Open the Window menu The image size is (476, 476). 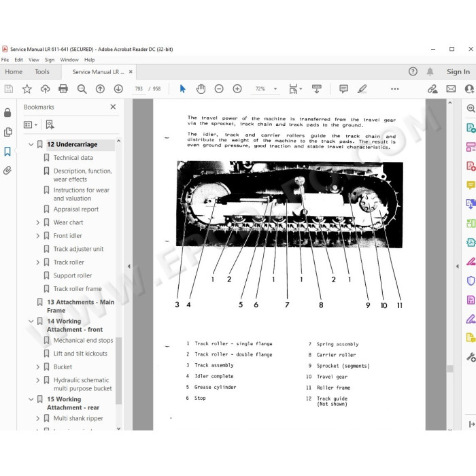[69, 60]
